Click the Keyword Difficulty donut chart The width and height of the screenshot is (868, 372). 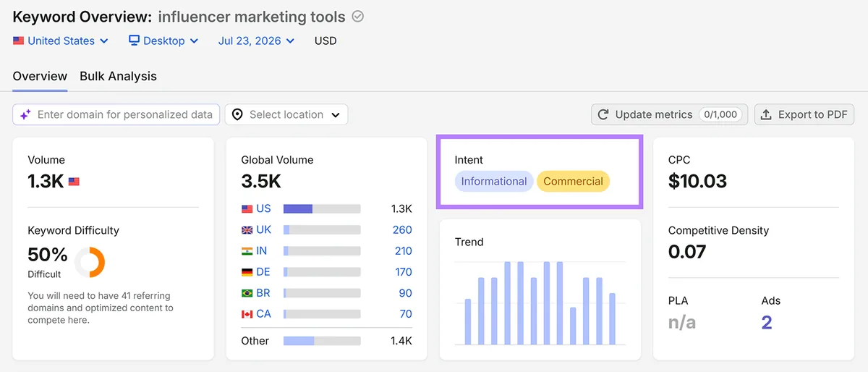click(90, 262)
